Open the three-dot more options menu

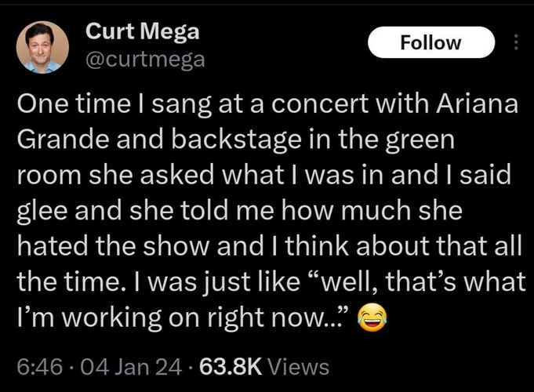[x=516, y=44]
